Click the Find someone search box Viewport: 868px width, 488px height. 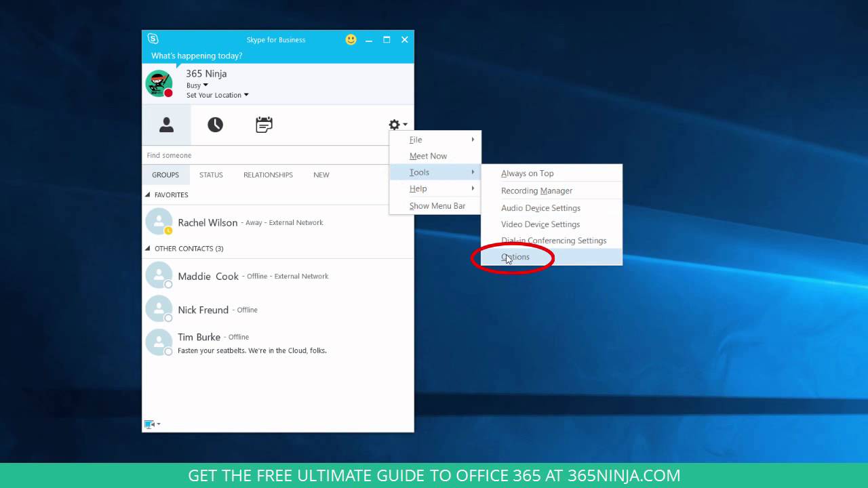point(266,155)
